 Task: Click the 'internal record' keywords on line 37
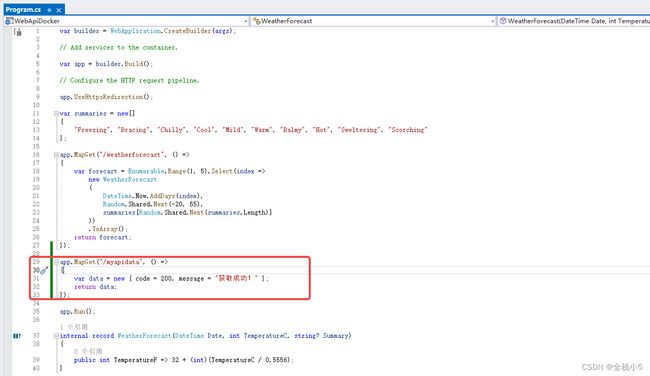[x=87, y=336]
